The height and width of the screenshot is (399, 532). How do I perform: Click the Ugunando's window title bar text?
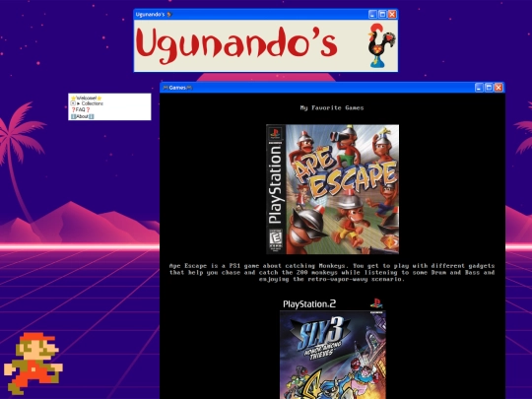click(x=154, y=14)
